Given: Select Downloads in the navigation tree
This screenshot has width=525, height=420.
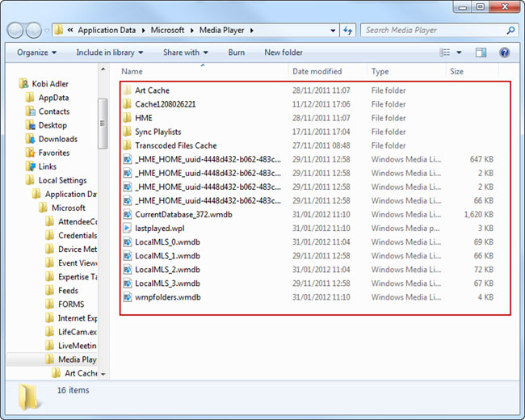Looking at the screenshot, I should 57,139.
